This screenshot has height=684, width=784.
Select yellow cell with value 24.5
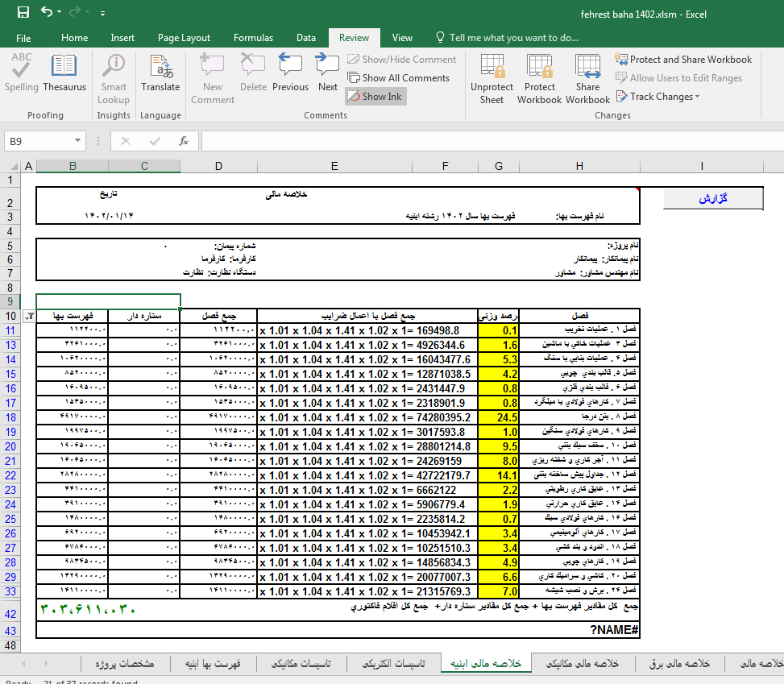pos(499,417)
